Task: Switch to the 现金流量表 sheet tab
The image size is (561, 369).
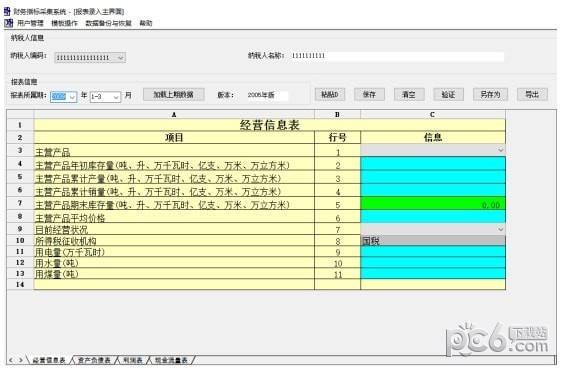Action: [171, 360]
